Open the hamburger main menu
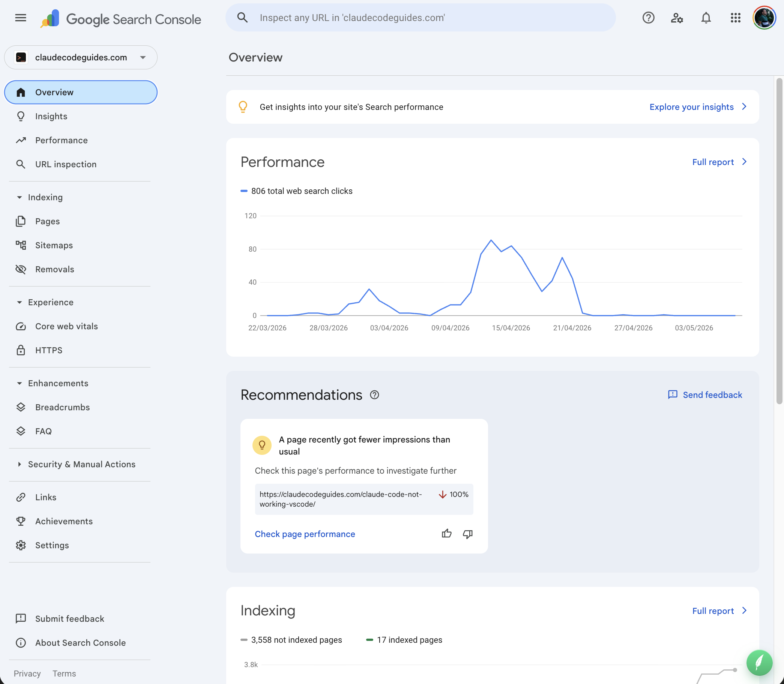The width and height of the screenshot is (784, 684). (21, 18)
